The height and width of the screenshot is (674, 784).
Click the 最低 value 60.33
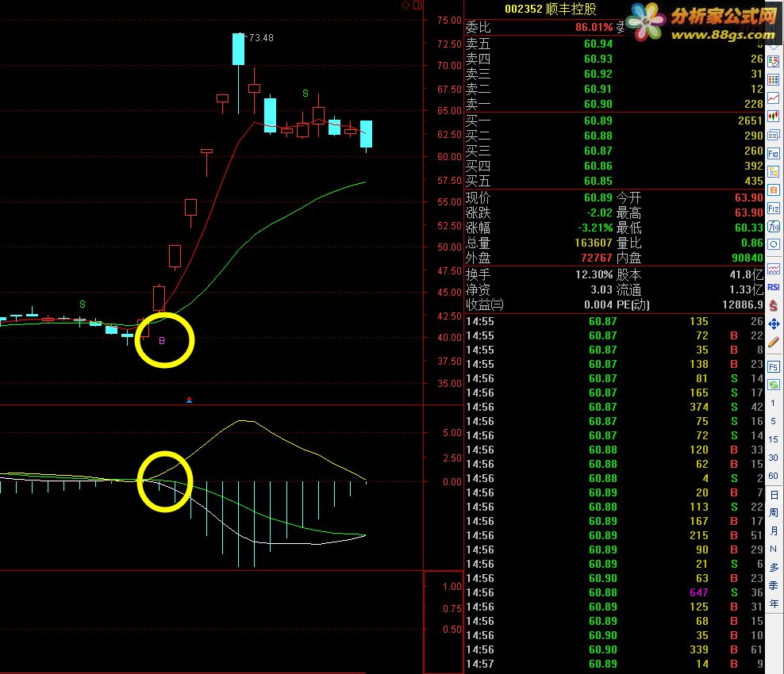click(x=748, y=228)
